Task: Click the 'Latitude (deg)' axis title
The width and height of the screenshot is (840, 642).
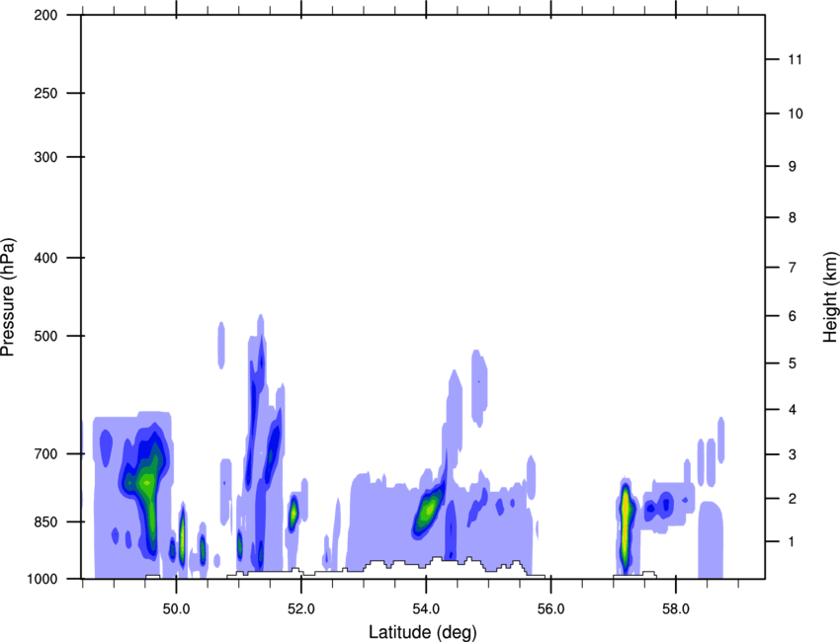Action: 422,632
